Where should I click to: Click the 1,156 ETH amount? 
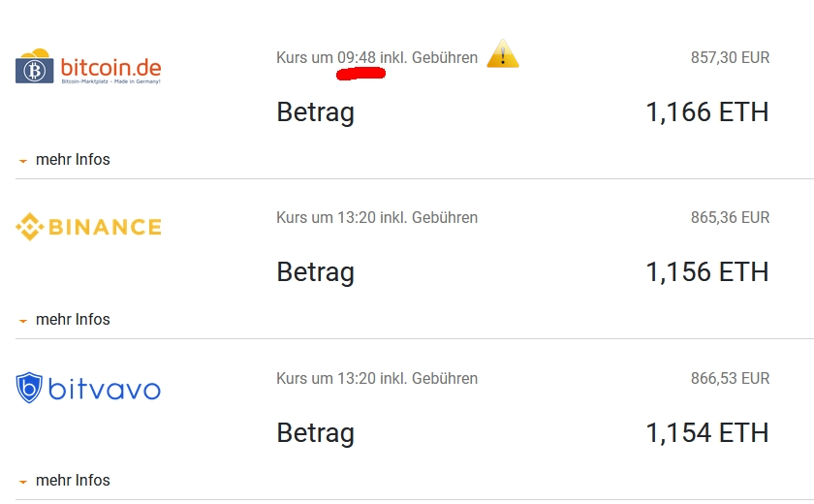point(706,272)
